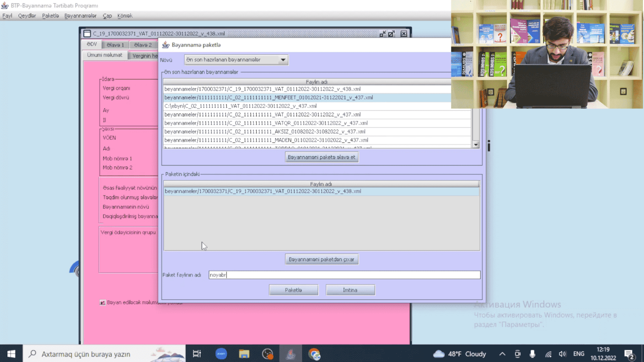Viewport: 644px width, 362px height.
Task: Open the notification center icon
Action: 629,354
